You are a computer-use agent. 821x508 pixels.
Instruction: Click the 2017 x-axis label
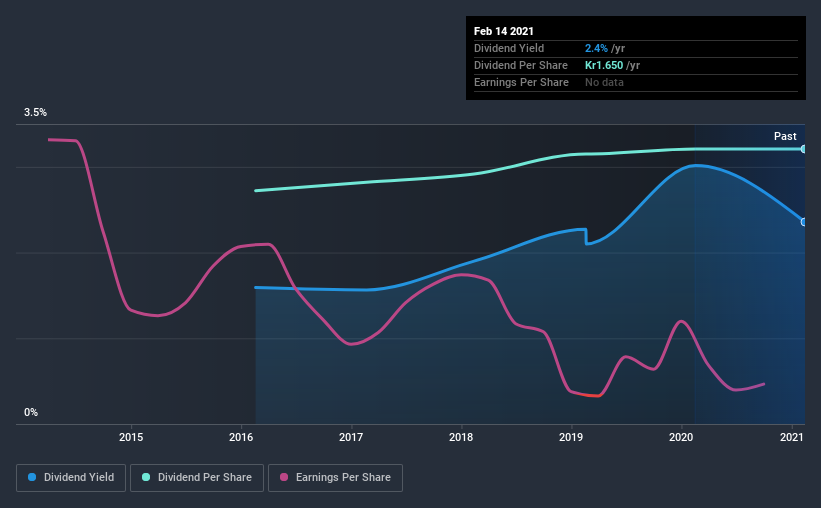[351, 437]
